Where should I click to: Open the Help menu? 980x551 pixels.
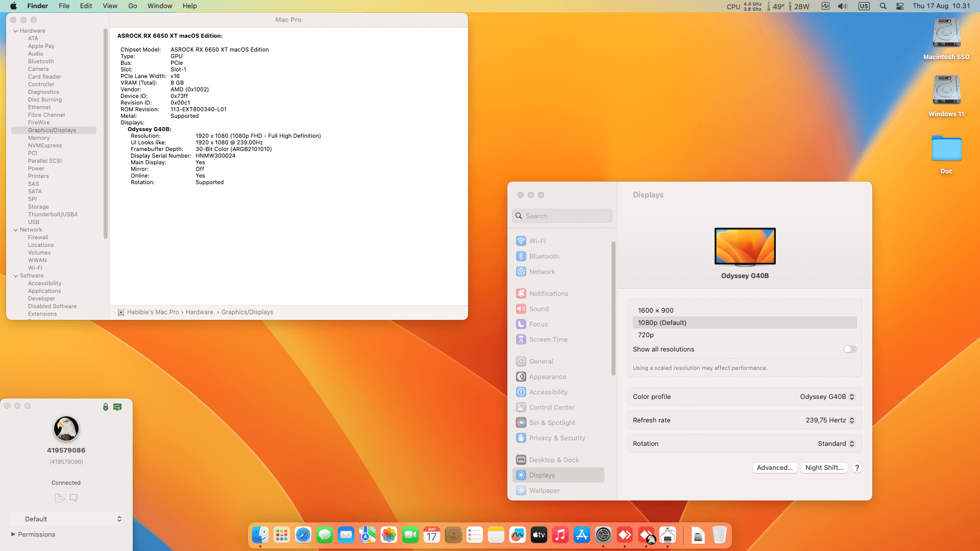pyautogui.click(x=189, y=6)
